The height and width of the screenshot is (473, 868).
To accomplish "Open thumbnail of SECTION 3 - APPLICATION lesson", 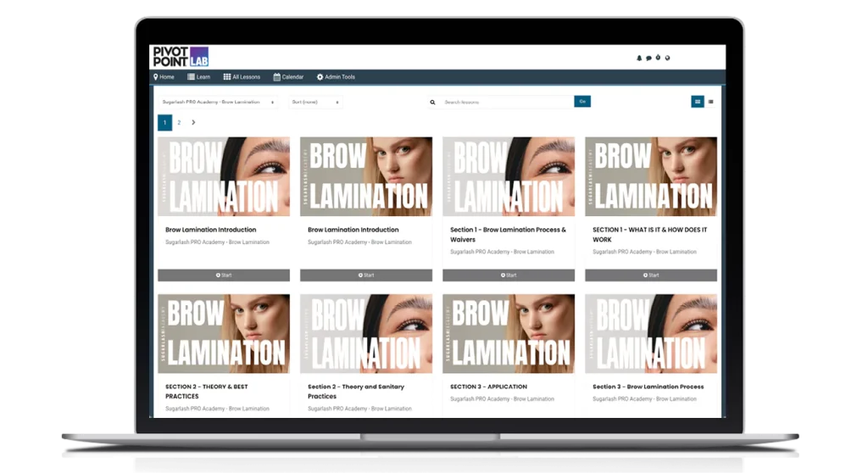I will [x=509, y=333].
